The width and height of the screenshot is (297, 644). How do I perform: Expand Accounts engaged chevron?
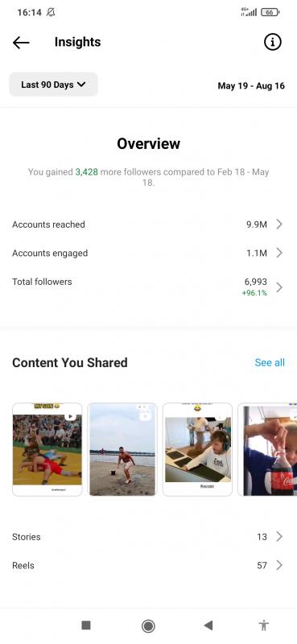pos(279,253)
